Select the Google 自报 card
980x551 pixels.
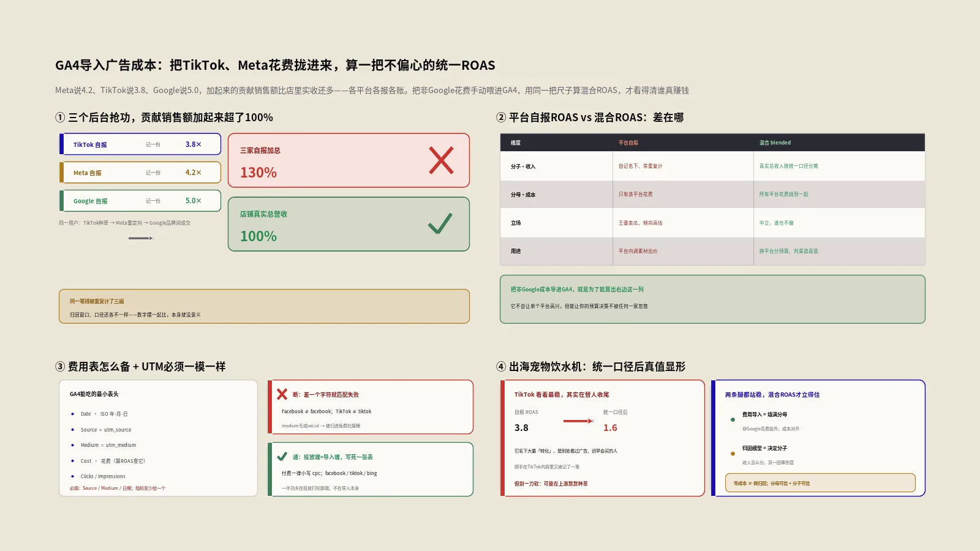[140, 201]
